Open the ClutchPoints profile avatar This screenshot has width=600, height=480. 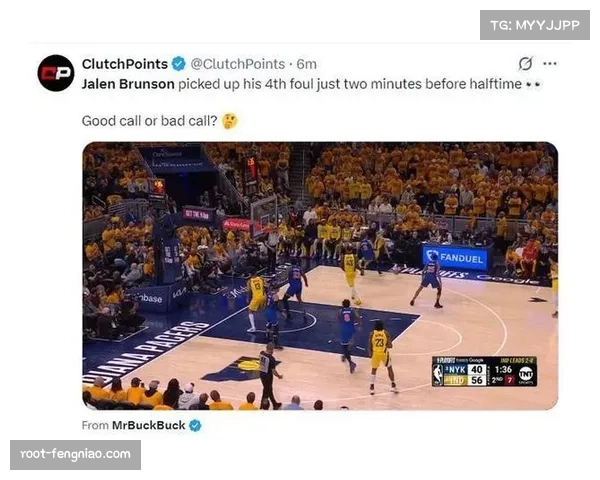pyautogui.click(x=56, y=73)
